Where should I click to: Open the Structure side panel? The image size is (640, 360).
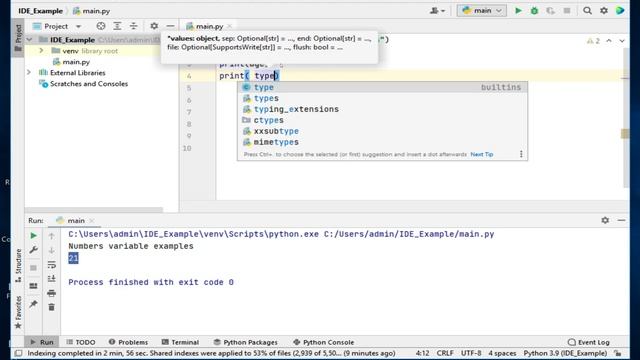pyautogui.click(x=18, y=266)
